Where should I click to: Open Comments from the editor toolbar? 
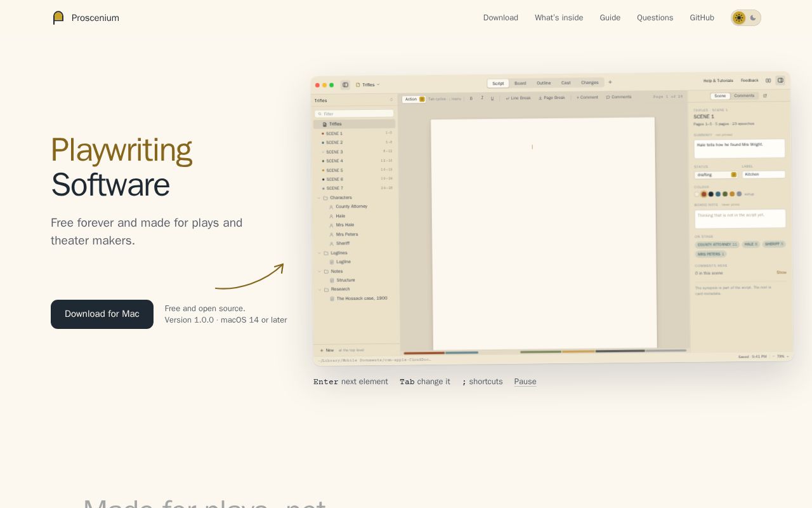619,97
